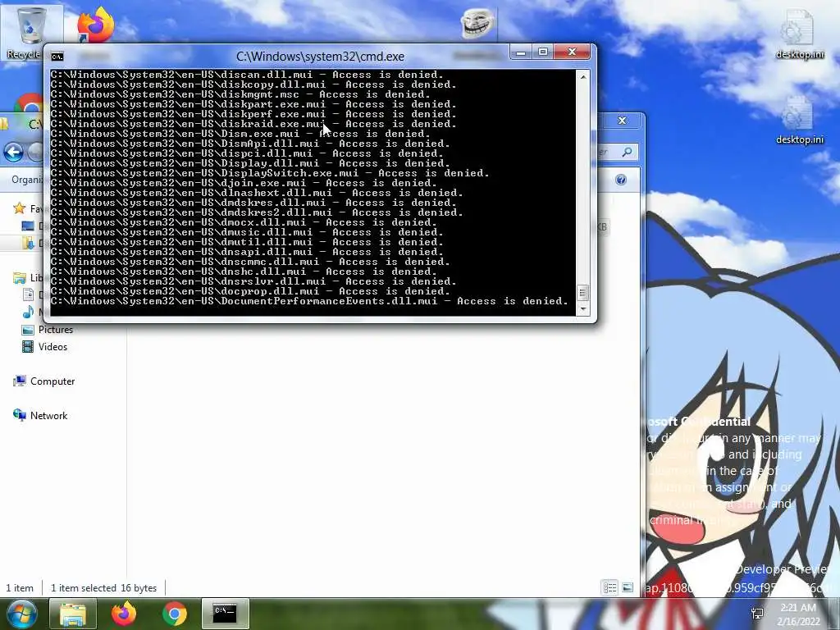Close the cmd.exe window

(572, 52)
